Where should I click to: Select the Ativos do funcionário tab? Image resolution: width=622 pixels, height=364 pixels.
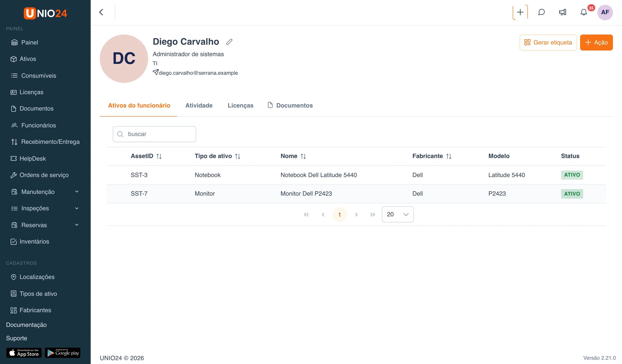click(139, 105)
